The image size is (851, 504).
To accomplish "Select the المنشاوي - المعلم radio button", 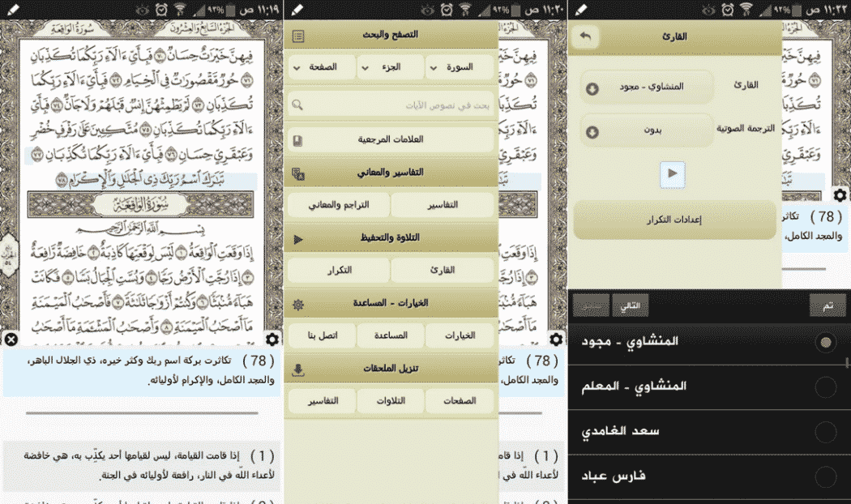I will tap(826, 387).
